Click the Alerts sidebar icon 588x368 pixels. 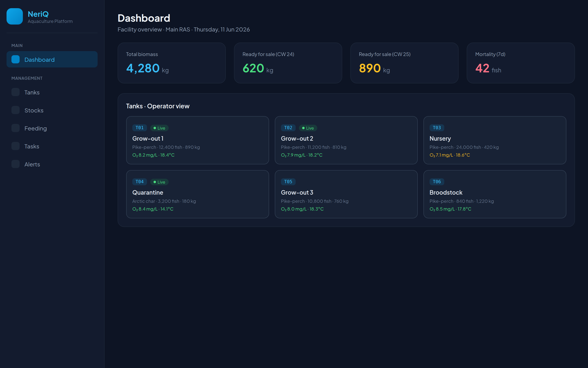[x=16, y=164]
